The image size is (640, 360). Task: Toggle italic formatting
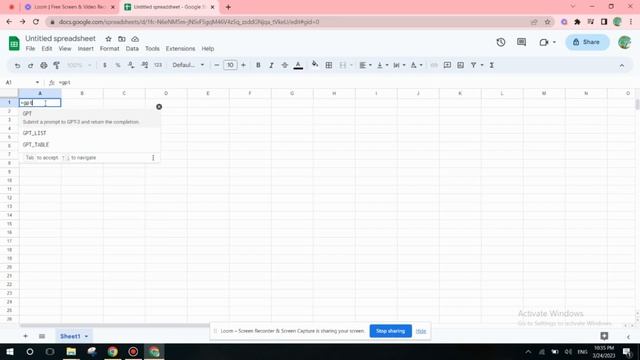(271, 65)
